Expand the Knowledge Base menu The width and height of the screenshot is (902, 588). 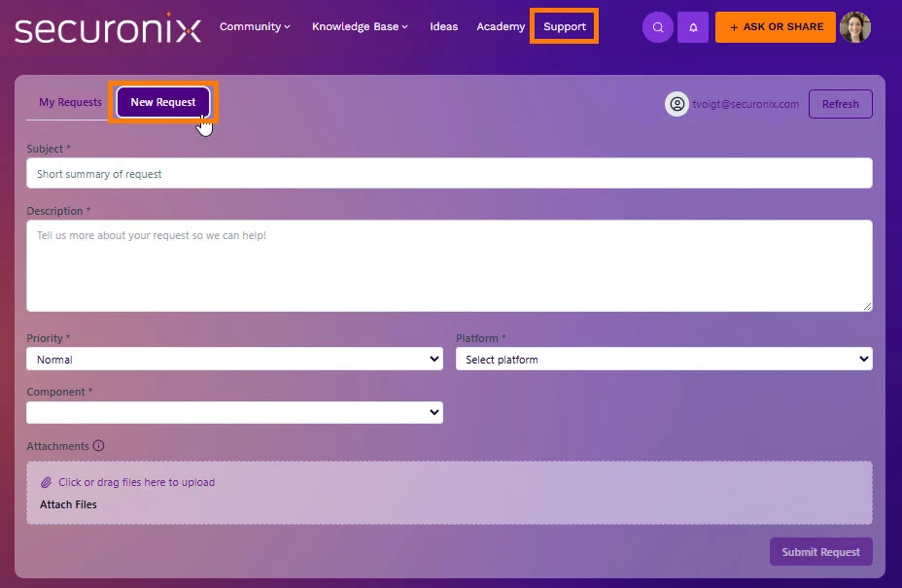[360, 26]
